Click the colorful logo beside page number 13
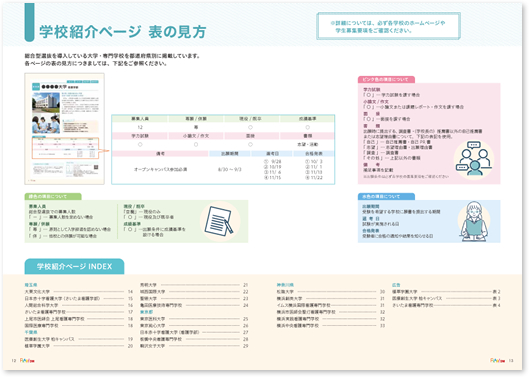530x377 pixels. [x=498, y=360]
